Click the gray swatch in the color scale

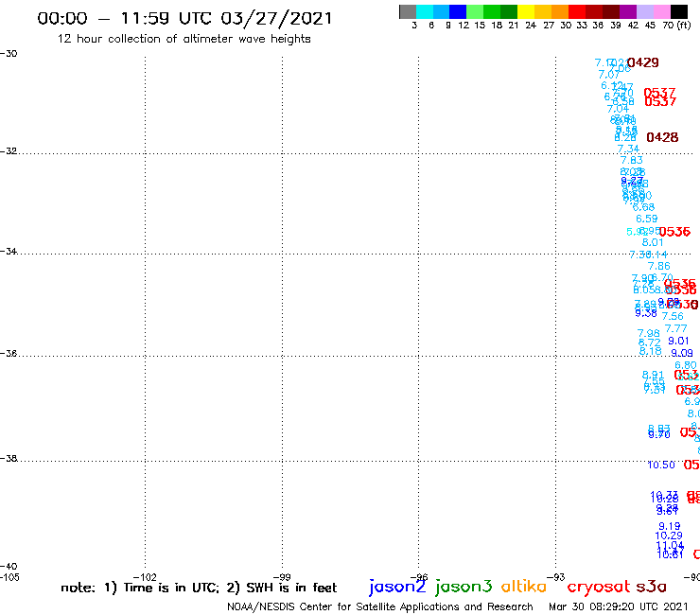point(408,11)
